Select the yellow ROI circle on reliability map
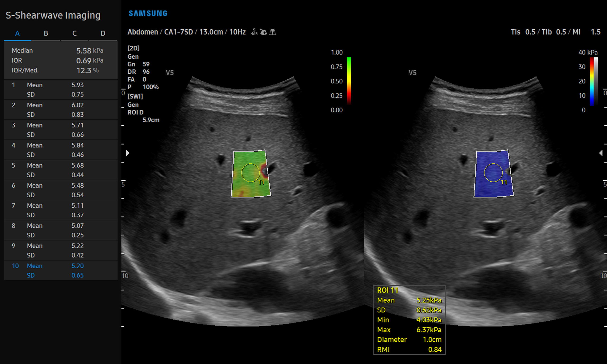 (250, 173)
